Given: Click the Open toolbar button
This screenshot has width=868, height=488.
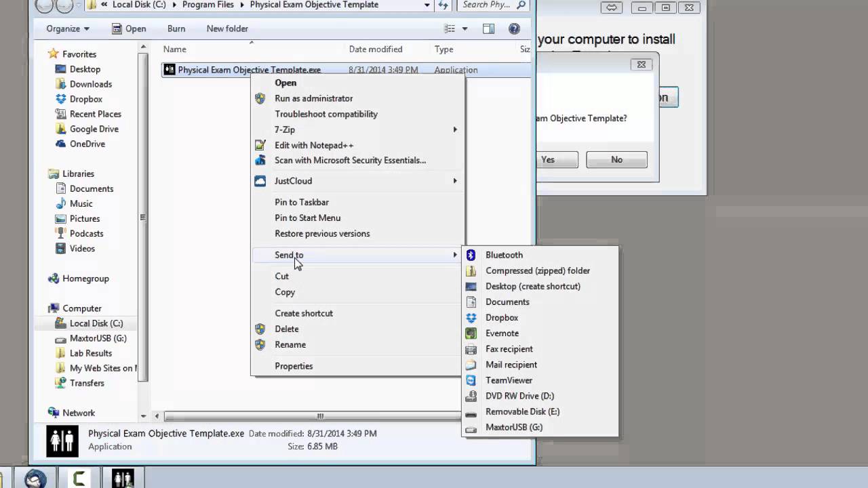Looking at the screenshot, I should pos(129,28).
